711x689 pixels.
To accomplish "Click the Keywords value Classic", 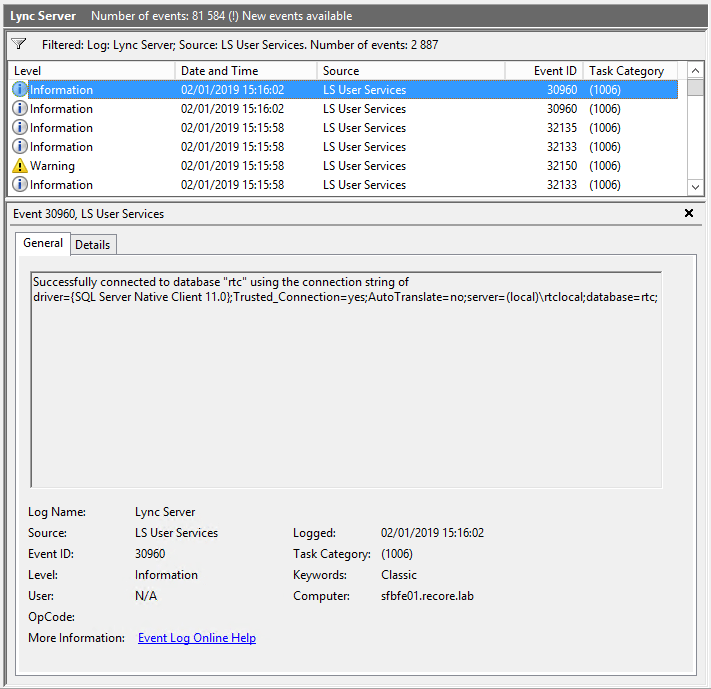I will 399,575.
